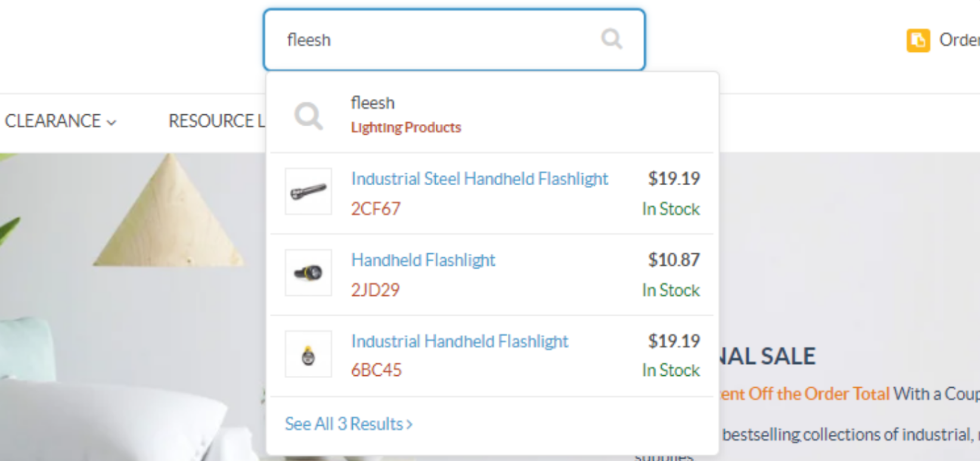Select the Industrial Steel Handheld Flashlight thumbnail
Screen dimensions: 980x461
point(308,191)
